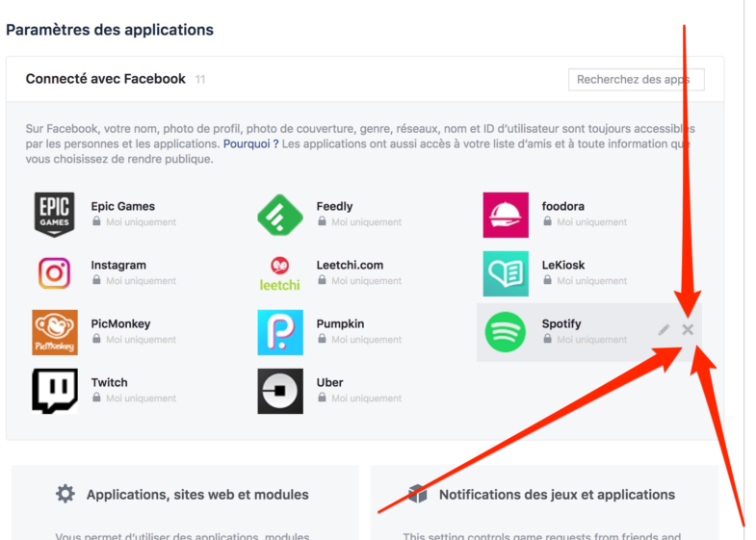Click Moi uniquement under Feedly
The width and height of the screenshot is (756, 540).
(366, 222)
